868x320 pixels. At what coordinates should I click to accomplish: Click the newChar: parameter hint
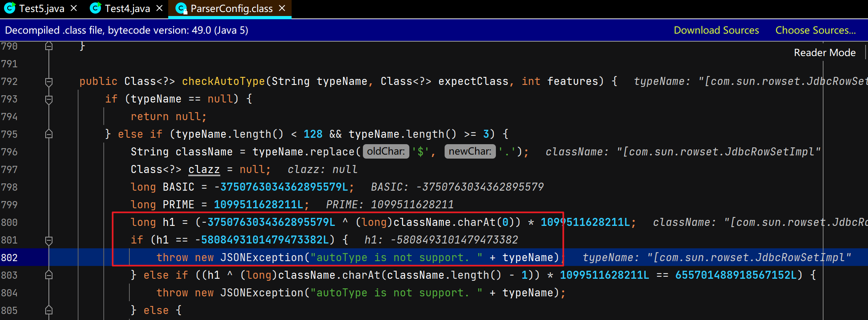(470, 151)
